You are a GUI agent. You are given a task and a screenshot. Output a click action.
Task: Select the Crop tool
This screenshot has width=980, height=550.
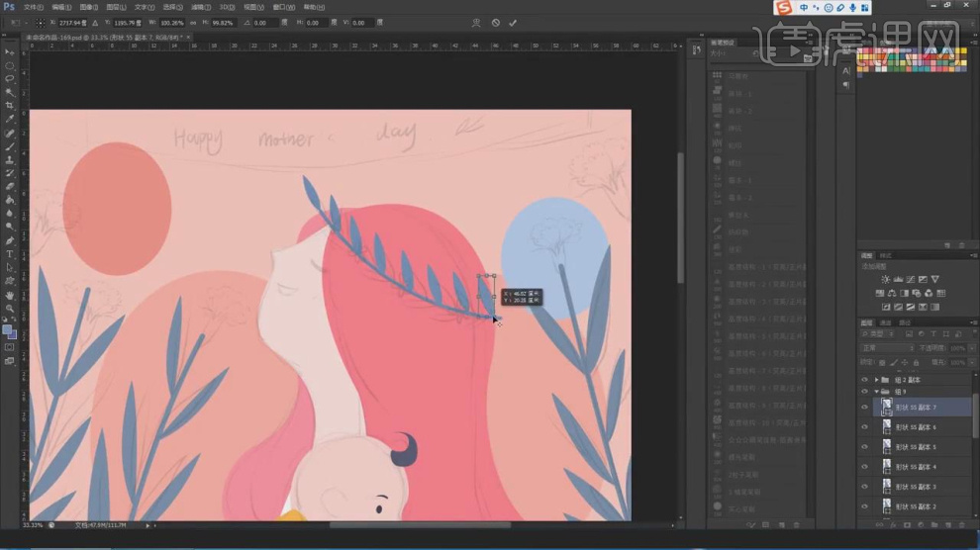click(x=10, y=105)
